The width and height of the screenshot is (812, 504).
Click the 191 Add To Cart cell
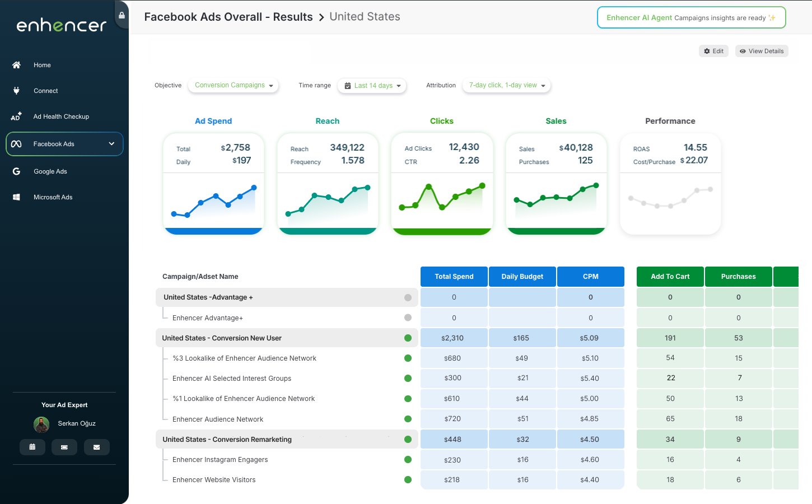pos(670,338)
